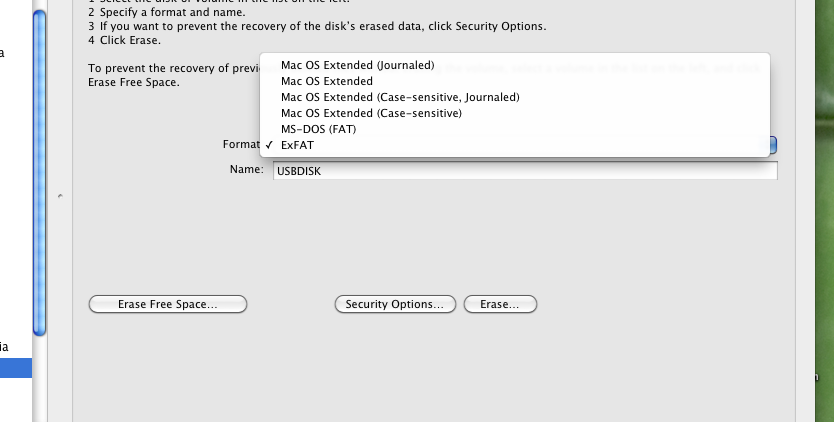The image size is (834, 422).
Task: Click the checkmark beside ExFAT
Action: (268, 146)
